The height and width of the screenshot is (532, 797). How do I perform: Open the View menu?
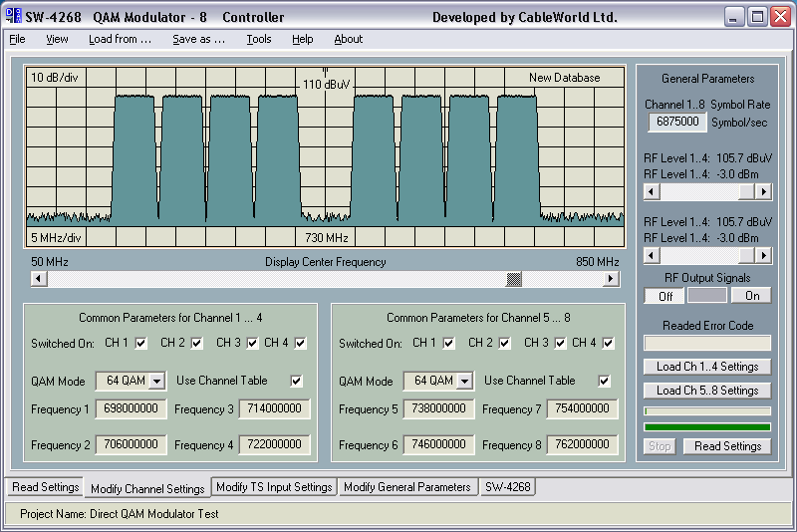pyautogui.click(x=57, y=39)
